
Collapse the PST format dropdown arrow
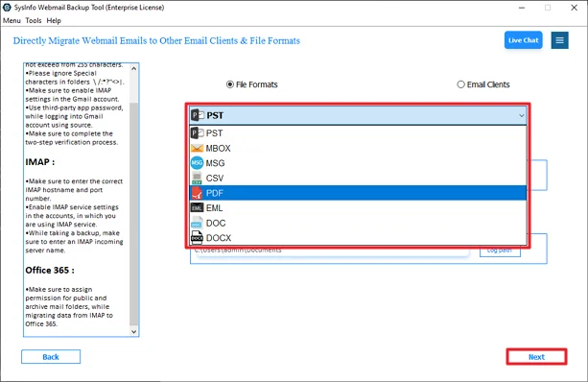coord(521,115)
